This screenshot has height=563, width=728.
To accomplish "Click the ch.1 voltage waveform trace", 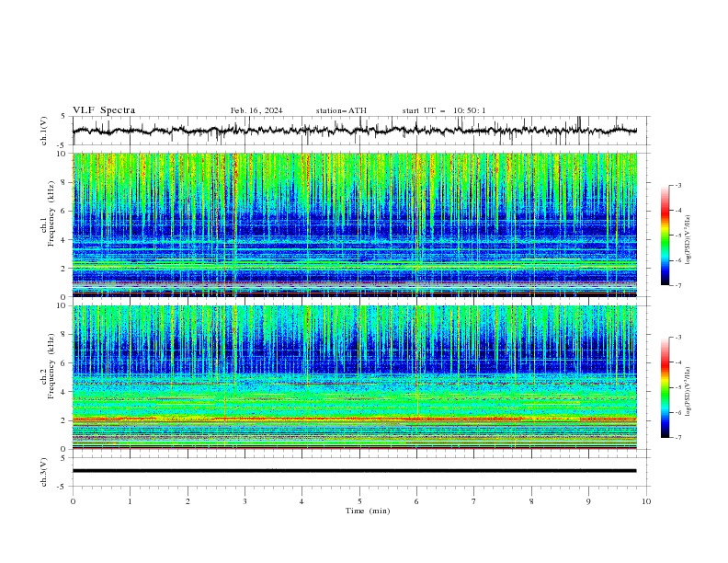I will pos(354,131).
